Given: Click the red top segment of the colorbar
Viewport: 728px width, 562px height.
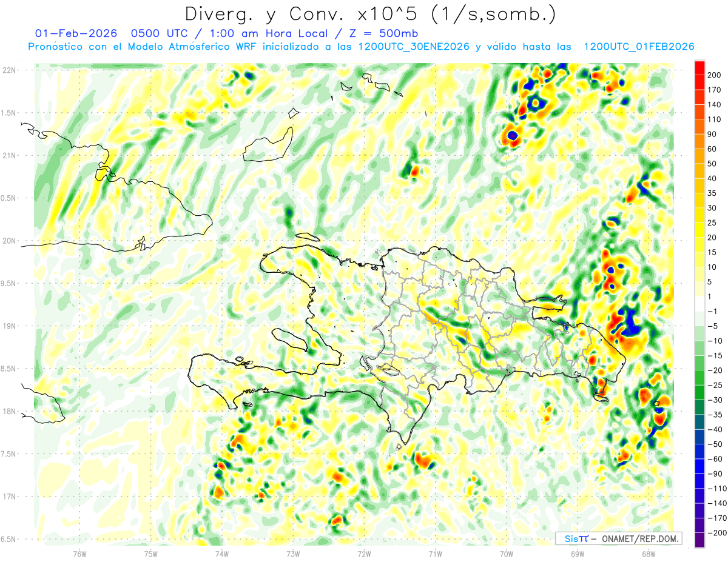Looking at the screenshot, I should [x=699, y=67].
